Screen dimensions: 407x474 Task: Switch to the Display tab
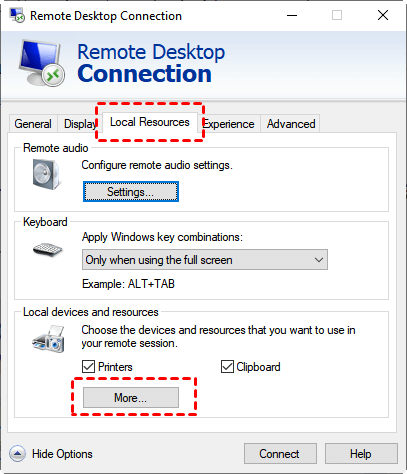(x=80, y=124)
